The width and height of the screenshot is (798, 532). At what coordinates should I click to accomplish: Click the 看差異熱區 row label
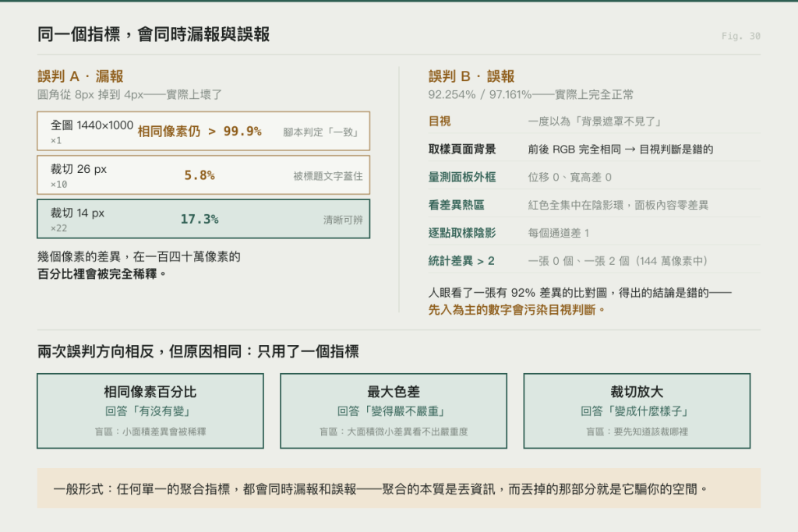456,205
